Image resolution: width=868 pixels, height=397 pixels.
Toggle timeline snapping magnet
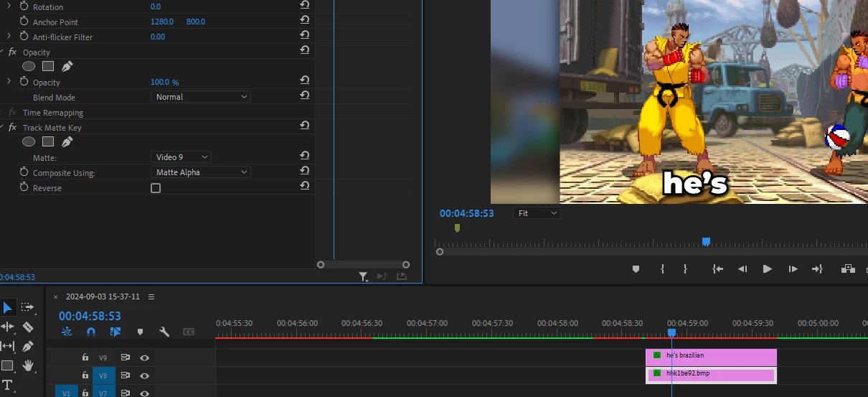tap(91, 332)
